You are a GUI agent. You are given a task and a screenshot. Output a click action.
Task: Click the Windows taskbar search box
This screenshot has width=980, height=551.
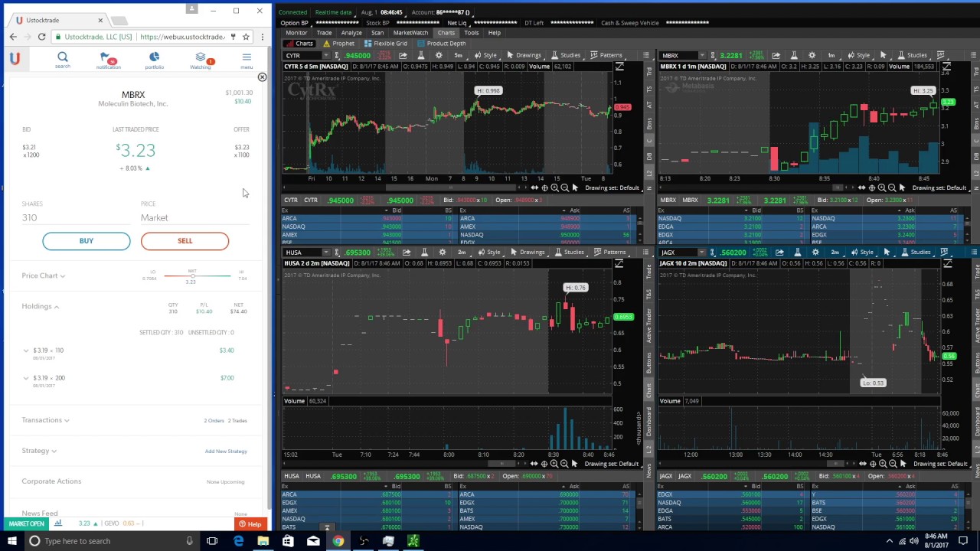[111, 541]
